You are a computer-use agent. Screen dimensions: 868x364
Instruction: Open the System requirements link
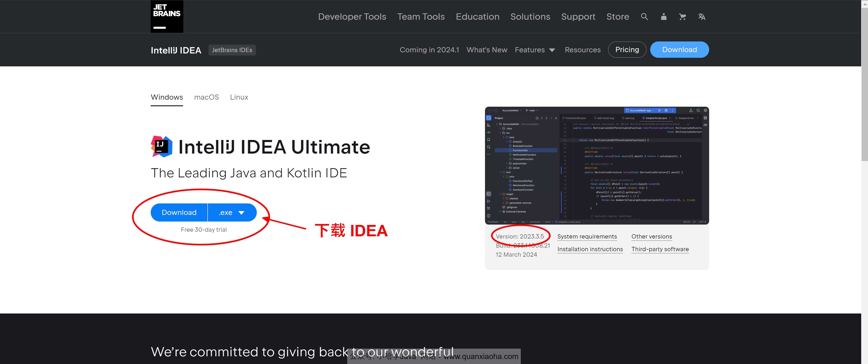[587, 236]
